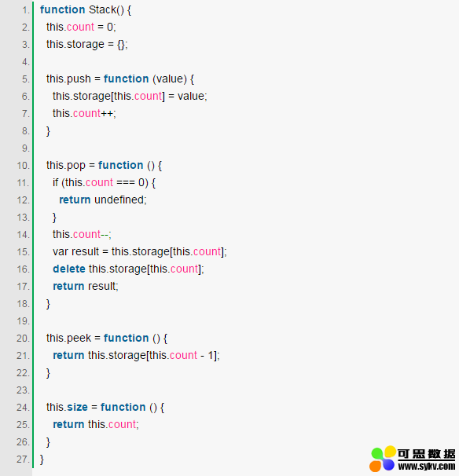459x476 pixels.
Task: Click the 'return undefined;' statement
Action: (103, 200)
